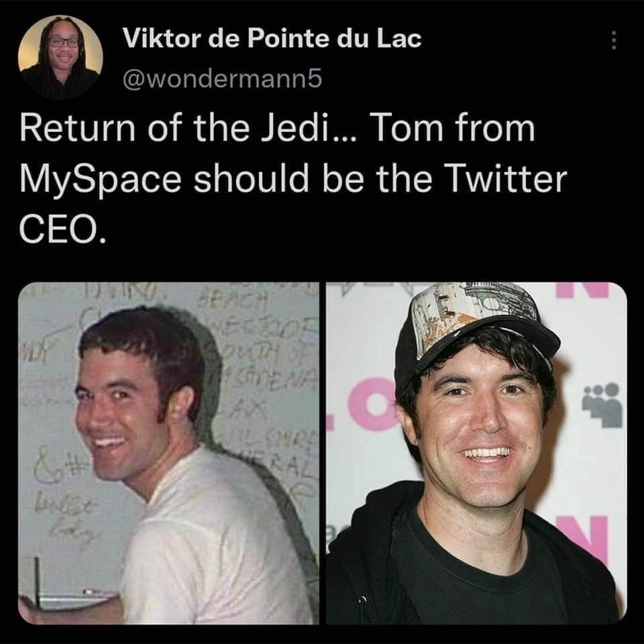Click the word MySpace in the tweet

tap(100, 179)
